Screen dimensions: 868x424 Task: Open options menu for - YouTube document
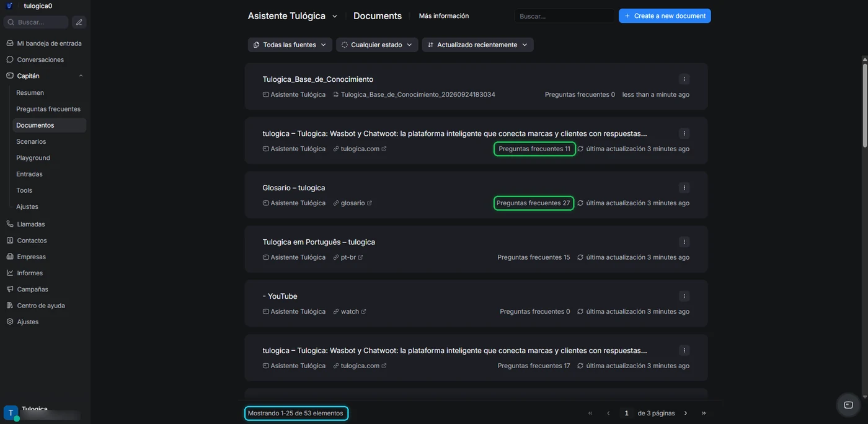click(684, 296)
